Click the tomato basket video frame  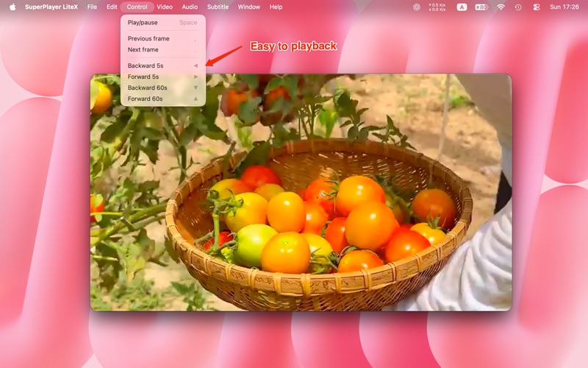(301, 192)
